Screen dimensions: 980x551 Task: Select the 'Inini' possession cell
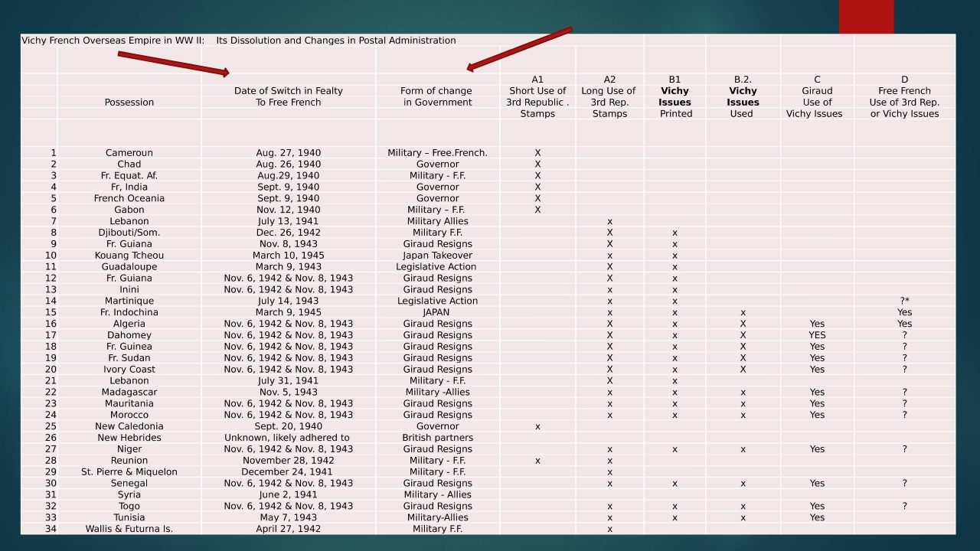129,290
